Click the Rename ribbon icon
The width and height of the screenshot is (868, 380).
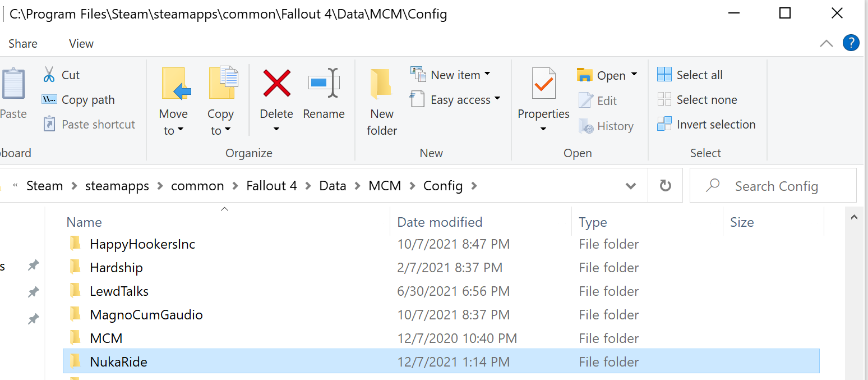pyautogui.click(x=324, y=84)
